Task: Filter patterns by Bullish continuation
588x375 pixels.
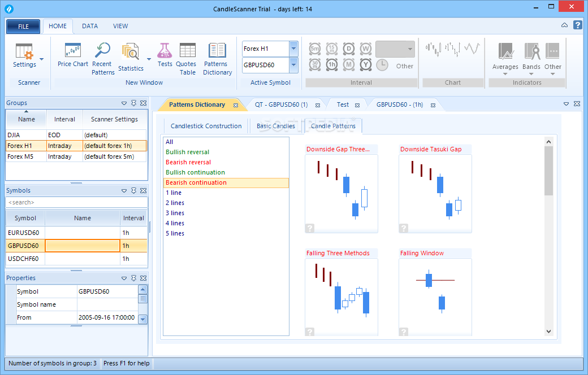Action: tap(196, 172)
